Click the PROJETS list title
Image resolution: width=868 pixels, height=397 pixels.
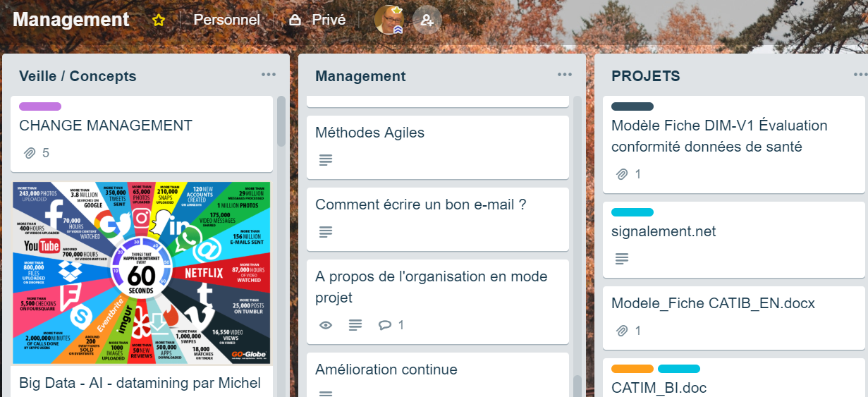(646, 76)
